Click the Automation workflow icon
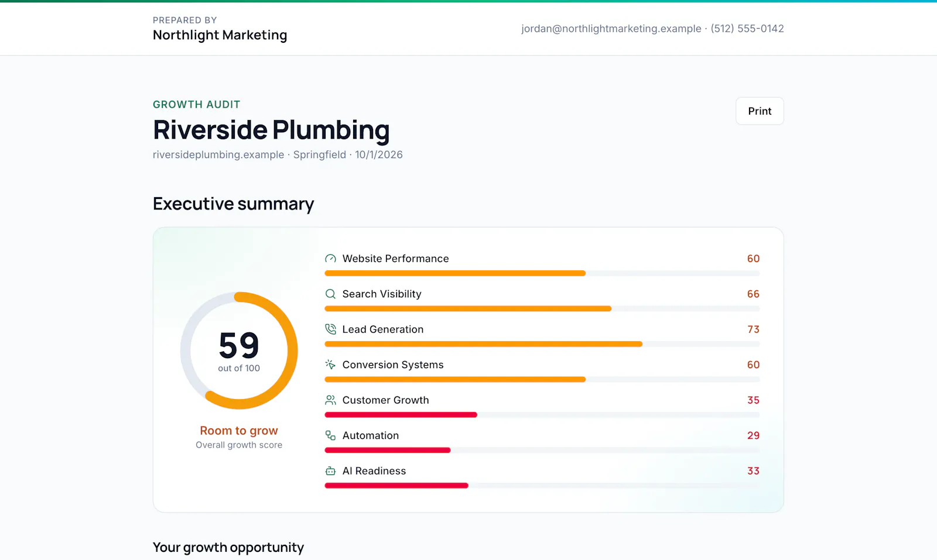The height and width of the screenshot is (560, 937). pos(330,435)
